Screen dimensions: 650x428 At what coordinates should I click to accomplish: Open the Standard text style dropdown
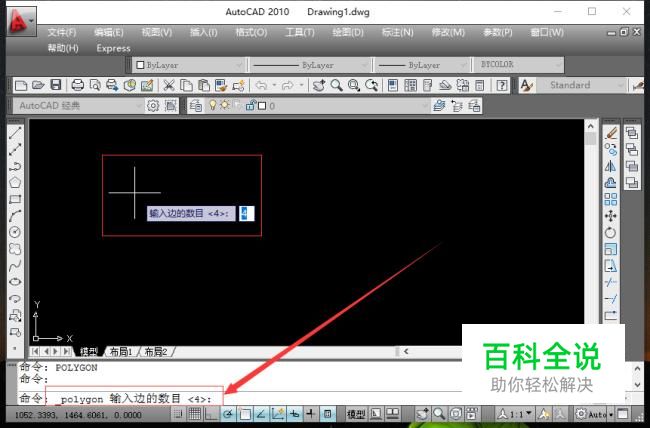[x=582, y=85]
